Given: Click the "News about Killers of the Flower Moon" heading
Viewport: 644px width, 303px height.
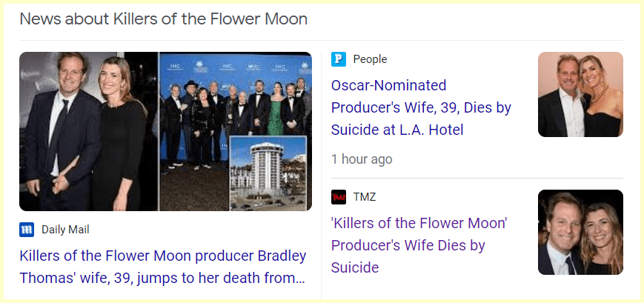Looking at the screenshot, I should point(163,19).
